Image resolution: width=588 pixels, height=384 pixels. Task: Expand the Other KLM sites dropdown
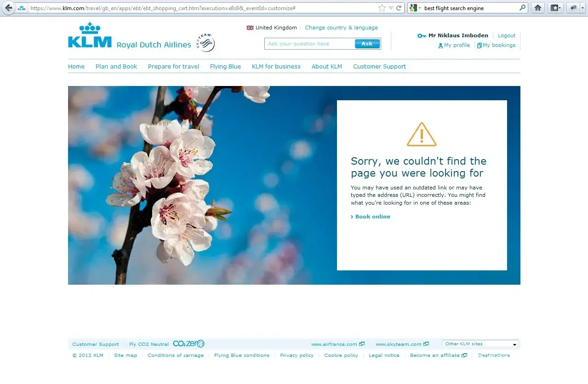(480, 344)
